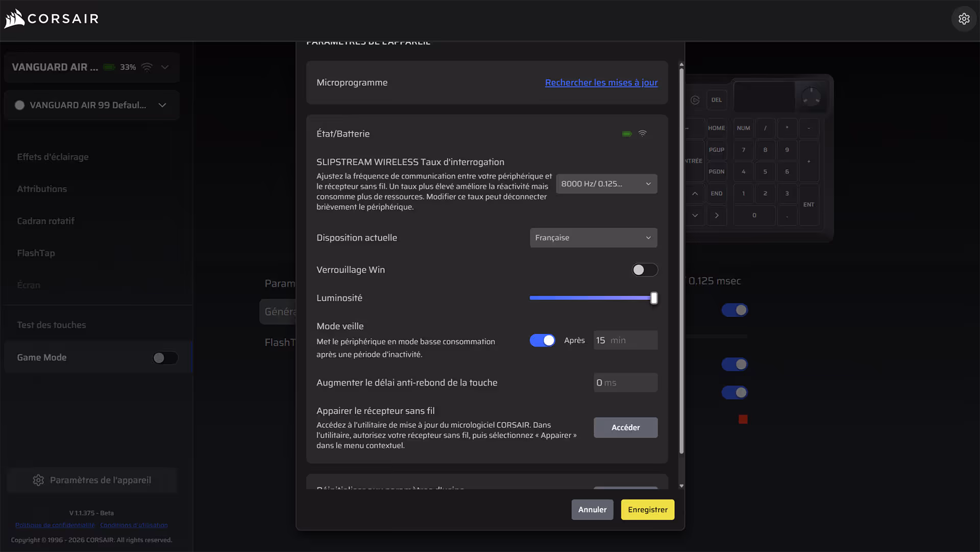
Task: Select the NUM key on keyboard preview
Action: 744,128
